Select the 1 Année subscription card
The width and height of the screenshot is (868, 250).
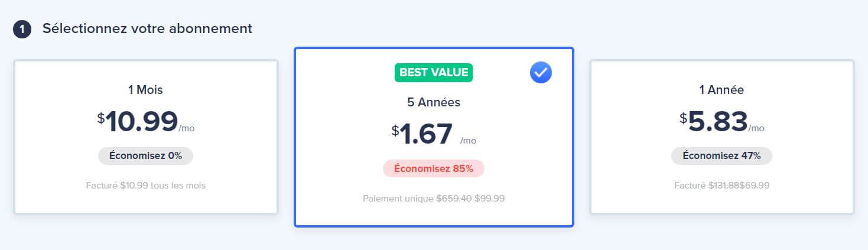pos(721,137)
